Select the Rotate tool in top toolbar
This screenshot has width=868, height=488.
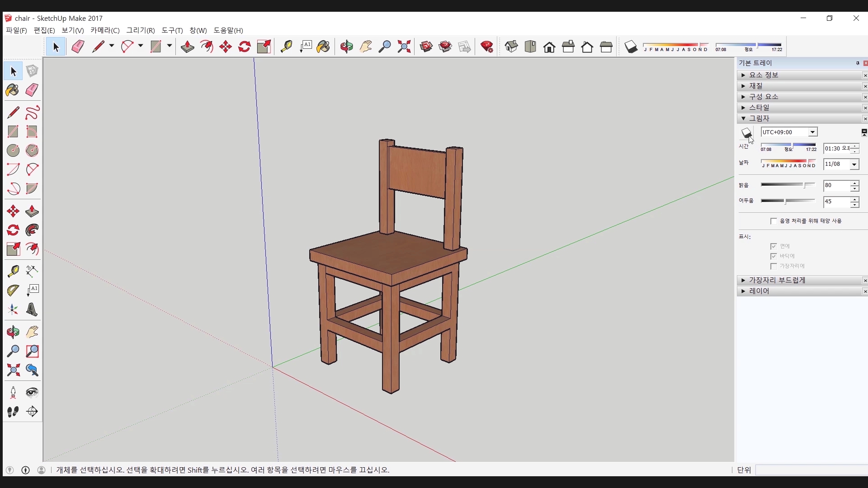(x=245, y=47)
